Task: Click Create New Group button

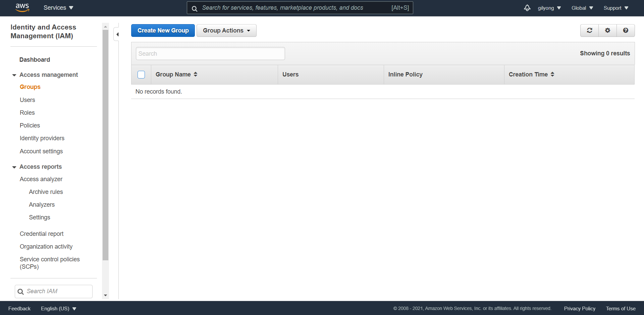Action: (163, 31)
